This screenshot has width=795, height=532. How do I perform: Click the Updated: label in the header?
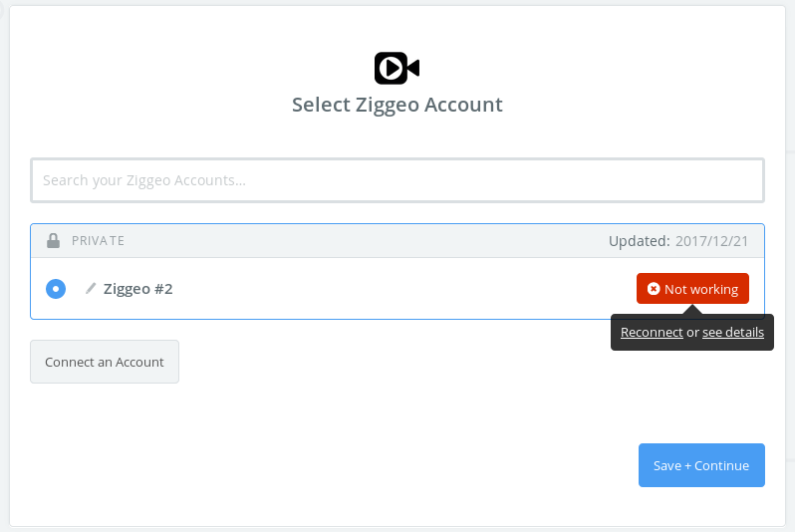(x=640, y=241)
